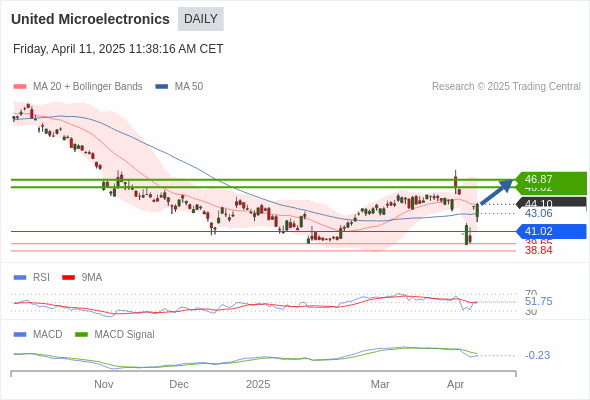590x400 pixels.
Task: Click the Research © 2025 Trading Central credit
Action: pyautogui.click(x=506, y=87)
